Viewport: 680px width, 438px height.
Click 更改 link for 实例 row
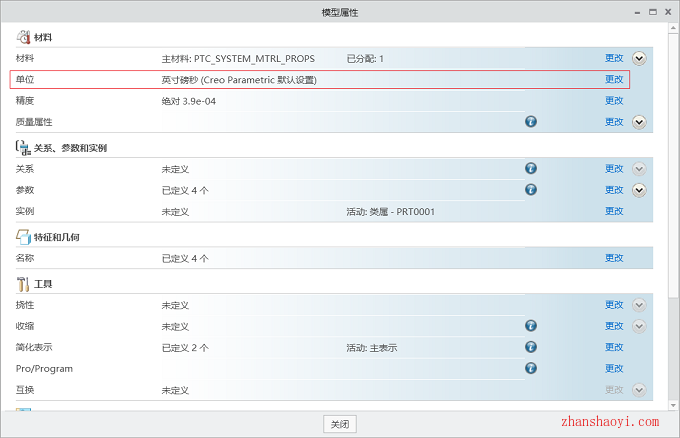tap(614, 211)
